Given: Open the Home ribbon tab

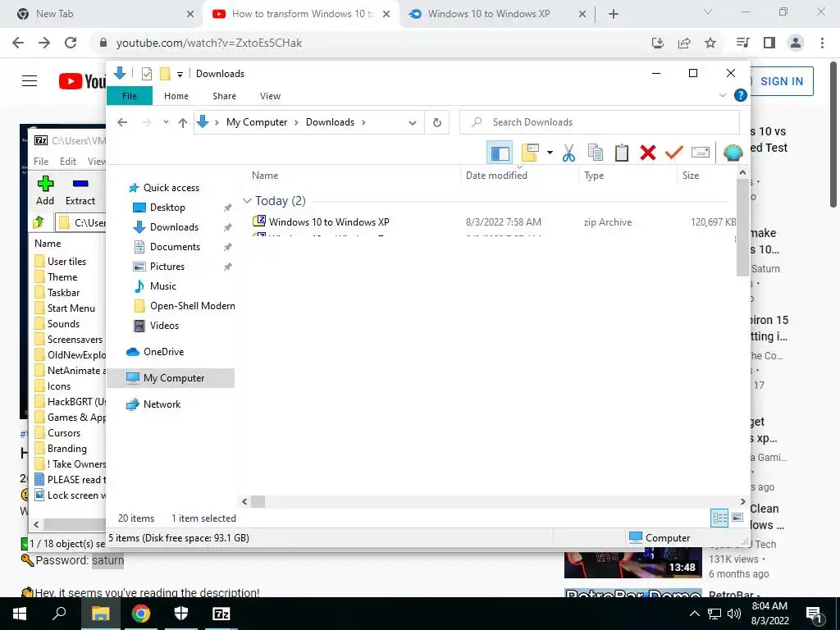Looking at the screenshot, I should coord(176,96).
